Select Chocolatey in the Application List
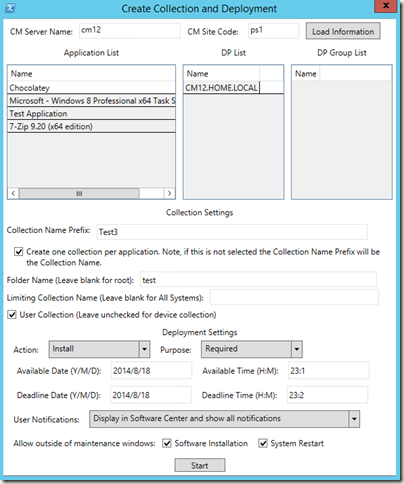Image resolution: width=404 pixels, height=484 pixels. point(91,88)
